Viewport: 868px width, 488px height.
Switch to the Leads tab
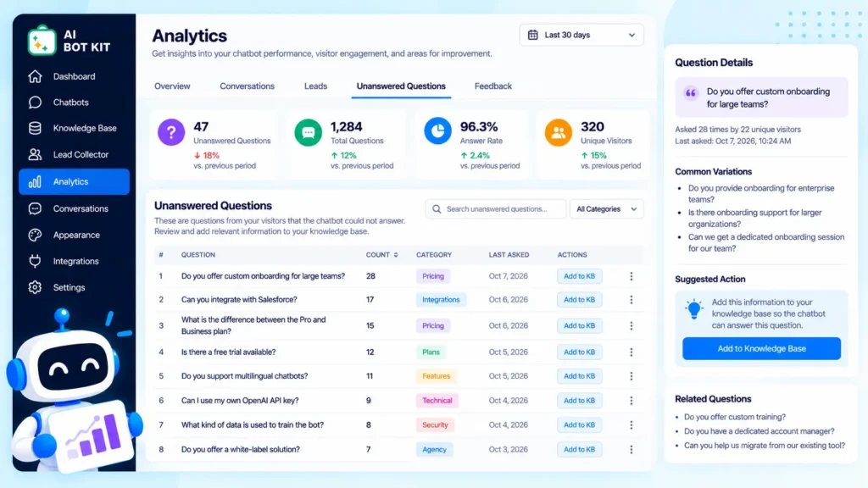315,86
